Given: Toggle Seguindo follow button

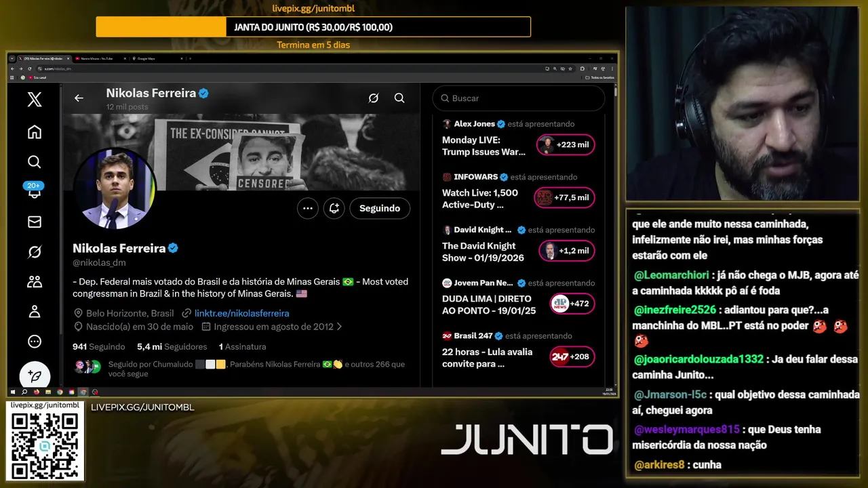Looking at the screenshot, I should [x=380, y=208].
